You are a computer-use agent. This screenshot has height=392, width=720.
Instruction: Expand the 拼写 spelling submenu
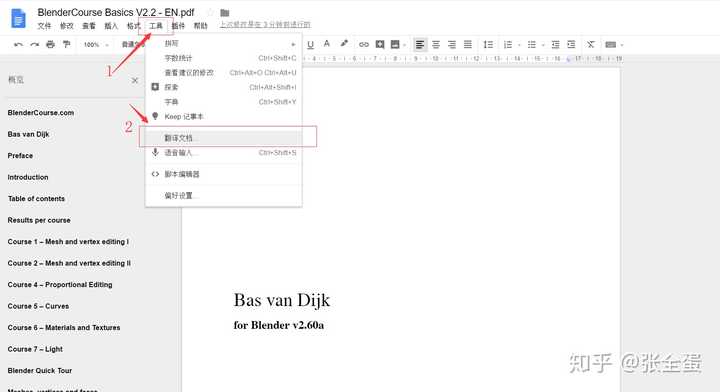pyautogui.click(x=224, y=44)
